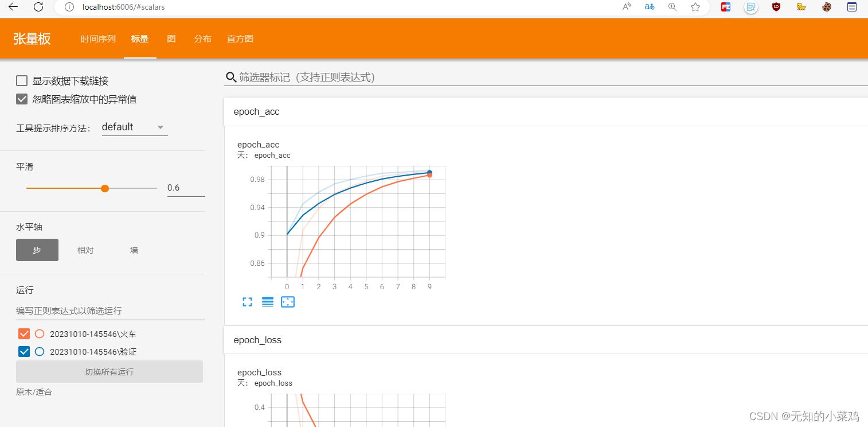Uncheck ignore outliers in chart scaling
The image size is (868, 427).
22,99
